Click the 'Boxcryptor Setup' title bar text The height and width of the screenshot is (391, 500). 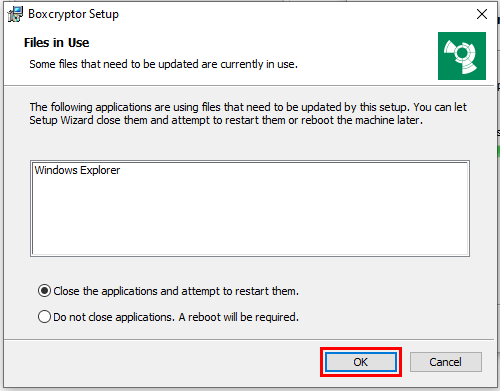pyautogui.click(x=73, y=14)
